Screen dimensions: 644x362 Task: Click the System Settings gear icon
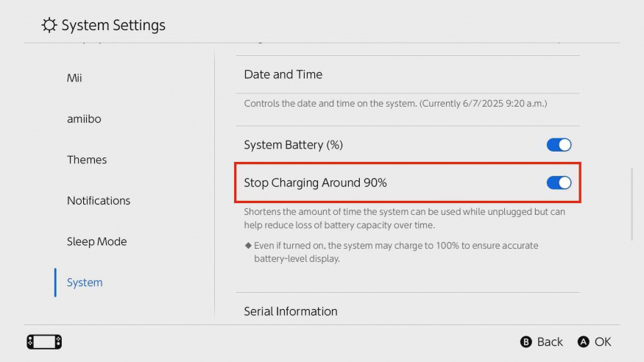click(x=49, y=25)
